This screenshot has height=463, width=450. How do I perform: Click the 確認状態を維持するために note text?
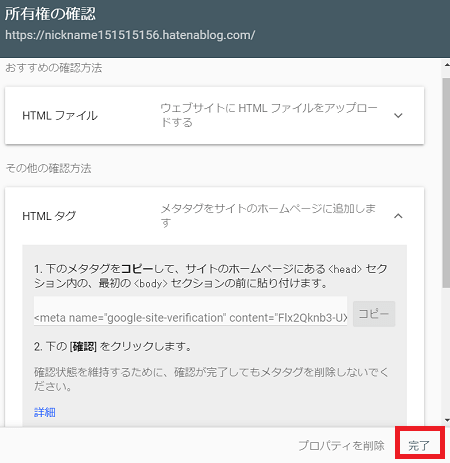(x=211, y=379)
